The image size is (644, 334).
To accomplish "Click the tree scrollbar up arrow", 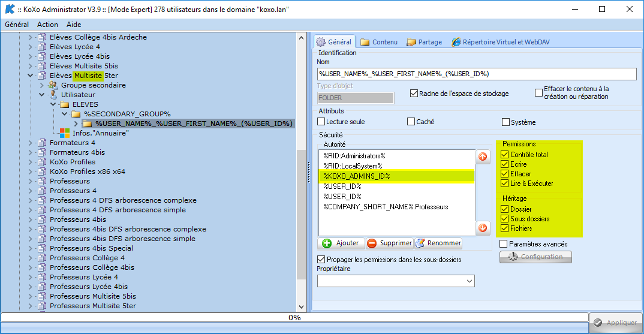I will [302, 38].
